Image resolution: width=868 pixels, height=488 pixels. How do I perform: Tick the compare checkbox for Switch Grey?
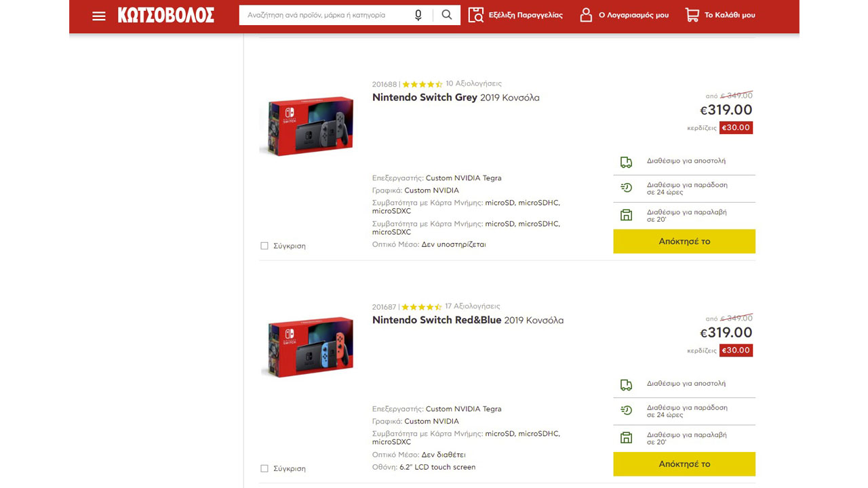point(264,246)
